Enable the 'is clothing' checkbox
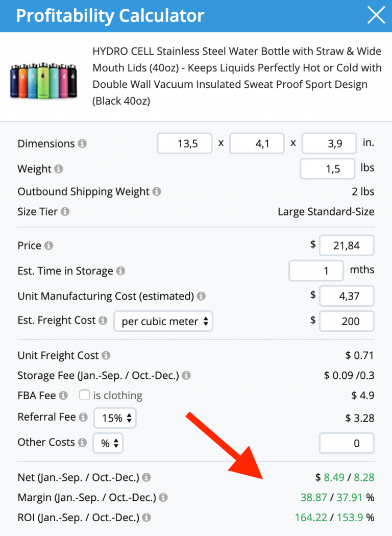Viewport: 392px width, 536px height. (x=84, y=395)
